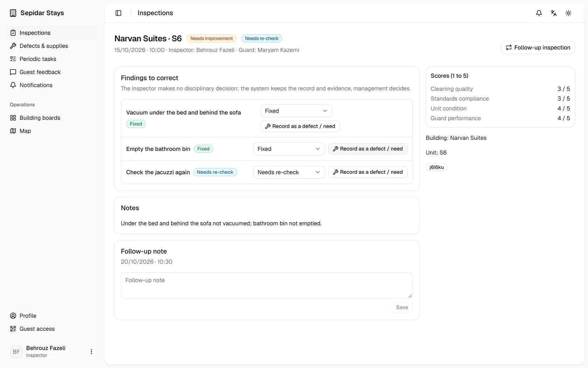
Task: Open Inspections in the sidebar menu
Action: pos(52,33)
